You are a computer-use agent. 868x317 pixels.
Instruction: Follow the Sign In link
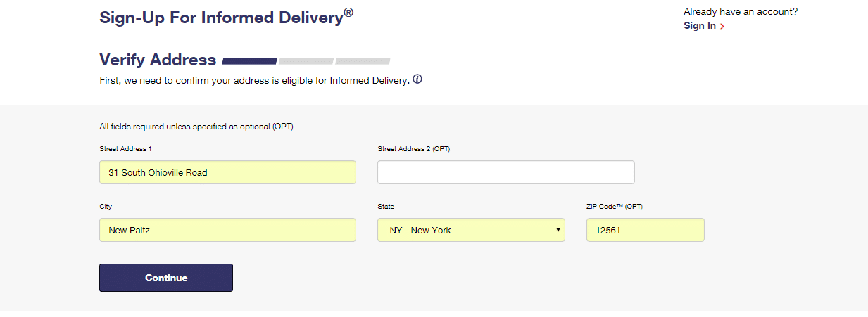(x=700, y=26)
